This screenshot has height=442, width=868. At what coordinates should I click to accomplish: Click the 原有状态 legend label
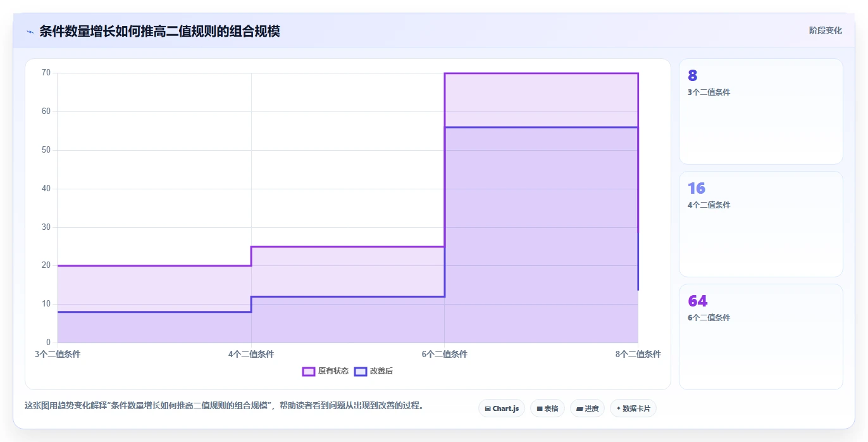[x=333, y=371]
